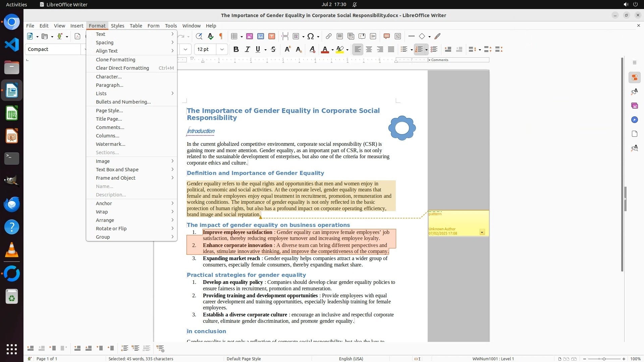The image size is (644, 362).
Task: Open the Paragraph... menu entry
Action: click(x=109, y=85)
